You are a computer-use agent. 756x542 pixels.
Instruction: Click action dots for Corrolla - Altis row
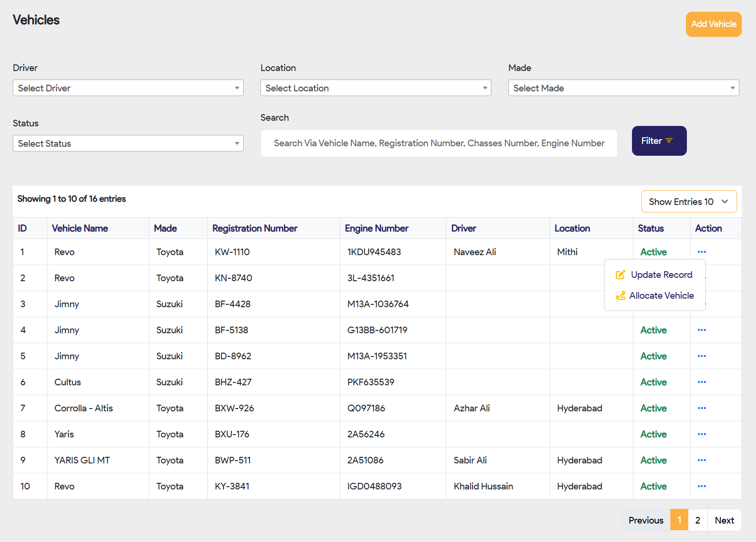point(702,408)
